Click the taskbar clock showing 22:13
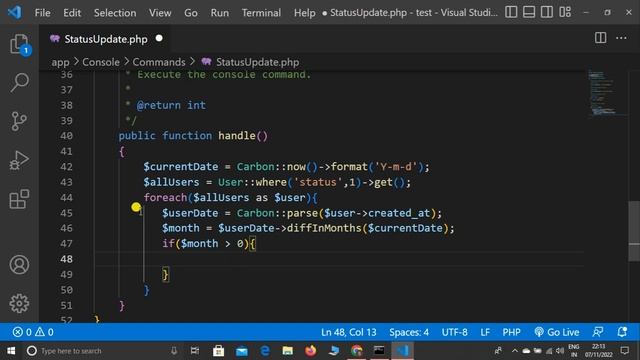 click(599, 351)
